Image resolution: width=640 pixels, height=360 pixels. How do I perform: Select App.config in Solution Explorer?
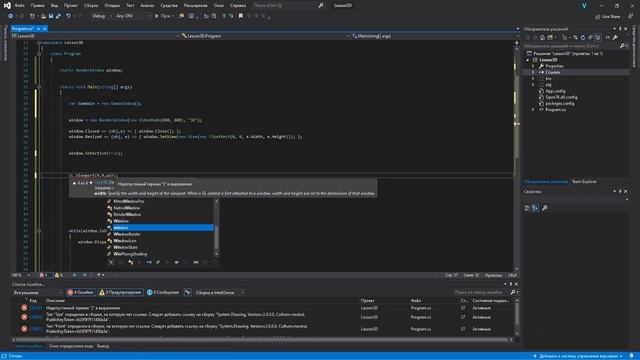(x=555, y=91)
